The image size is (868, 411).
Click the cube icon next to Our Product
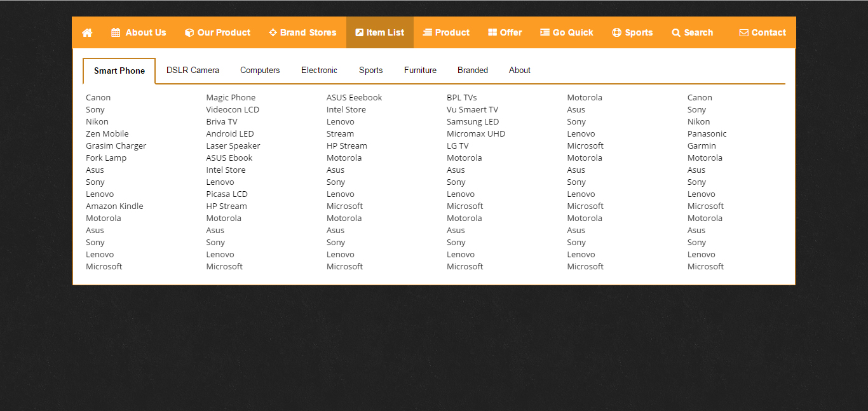tap(189, 32)
